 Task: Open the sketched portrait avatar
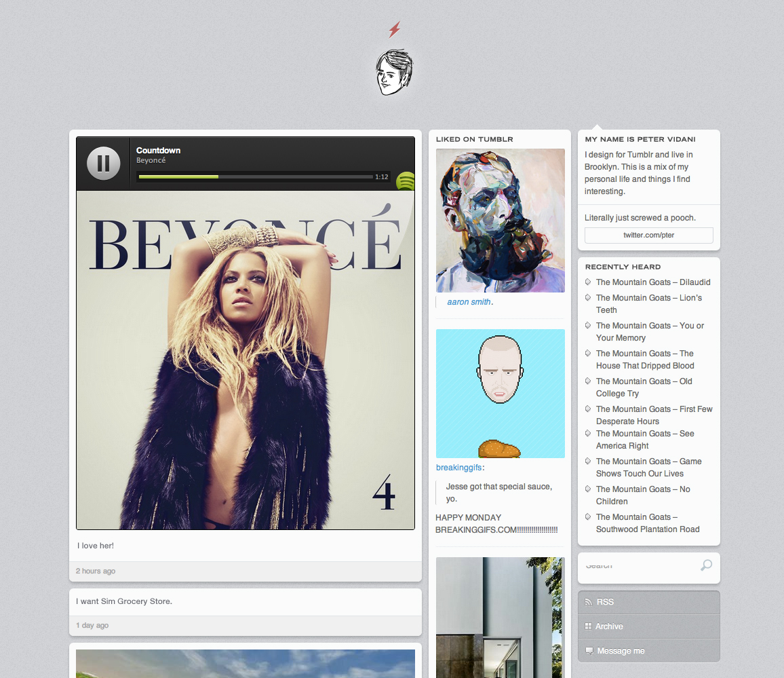tap(395, 72)
